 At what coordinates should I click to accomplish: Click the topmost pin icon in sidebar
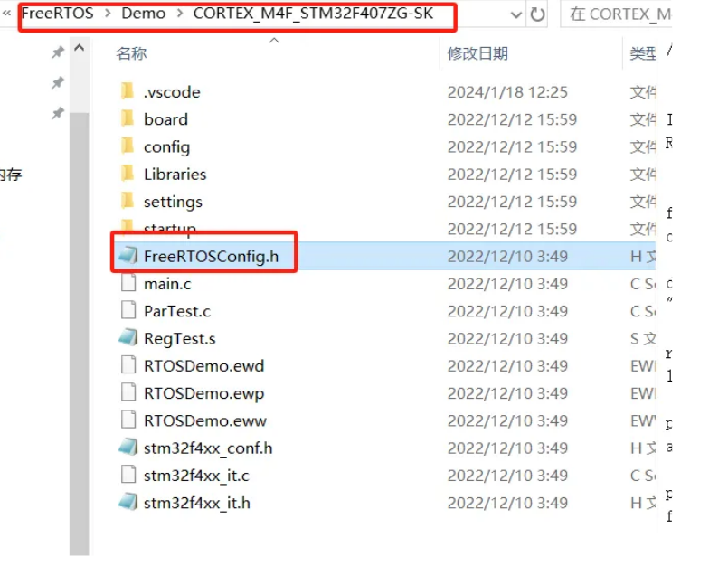(58, 52)
